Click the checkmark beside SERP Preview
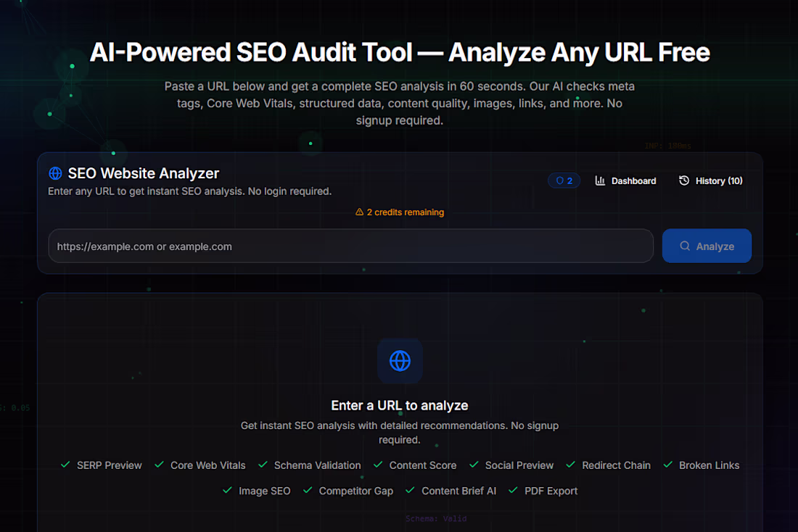 point(65,465)
